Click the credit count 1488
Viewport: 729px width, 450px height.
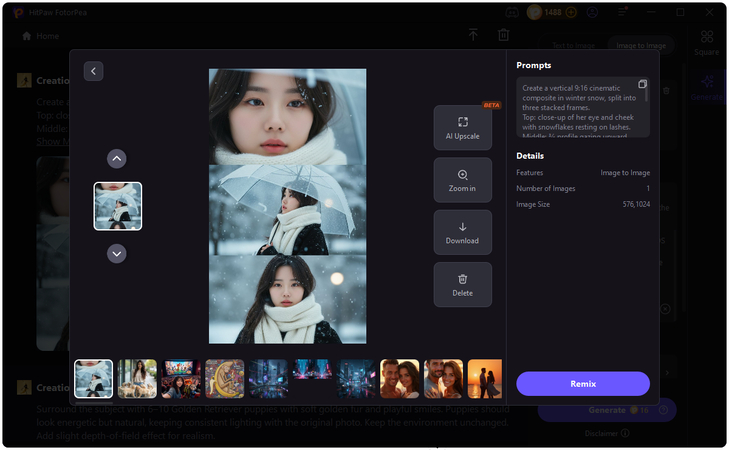tap(553, 13)
